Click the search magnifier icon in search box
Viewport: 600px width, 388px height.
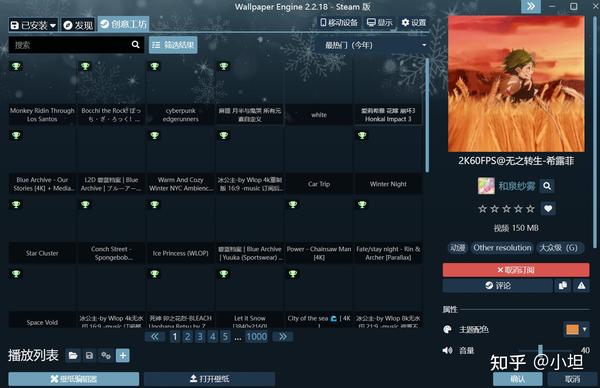pyautogui.click(x=135, y=45)
